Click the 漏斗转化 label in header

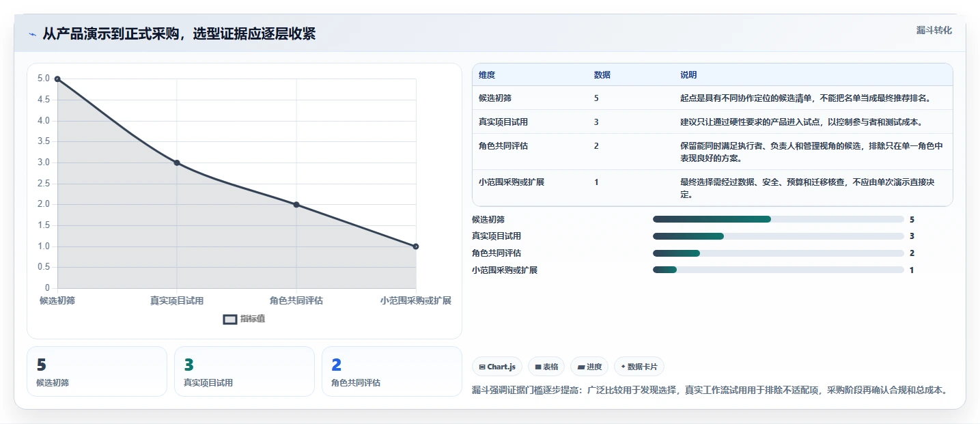[x=934, y=31]
